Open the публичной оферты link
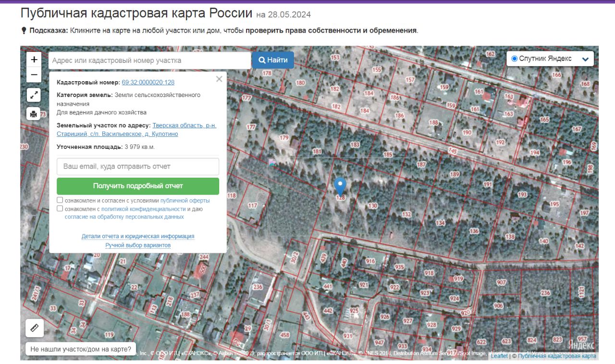This screenshot has width=615, height=364. tap(185, 201)
